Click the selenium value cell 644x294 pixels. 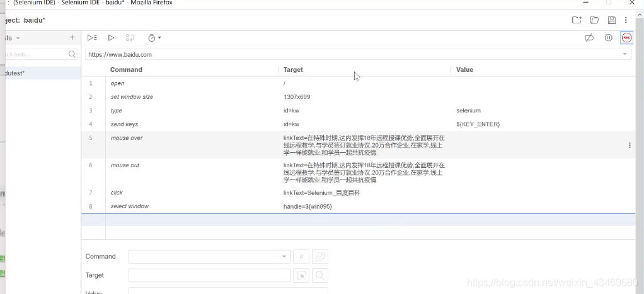click(468, 110)
